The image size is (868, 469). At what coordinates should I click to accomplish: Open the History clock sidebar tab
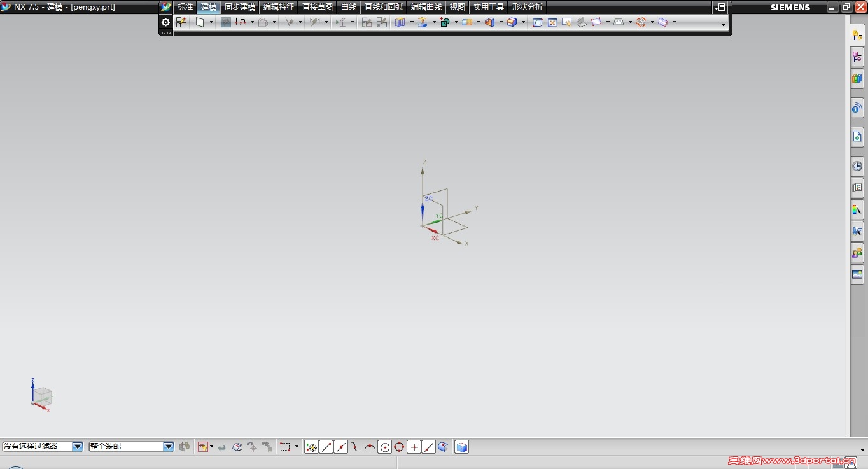coord(857,166)
